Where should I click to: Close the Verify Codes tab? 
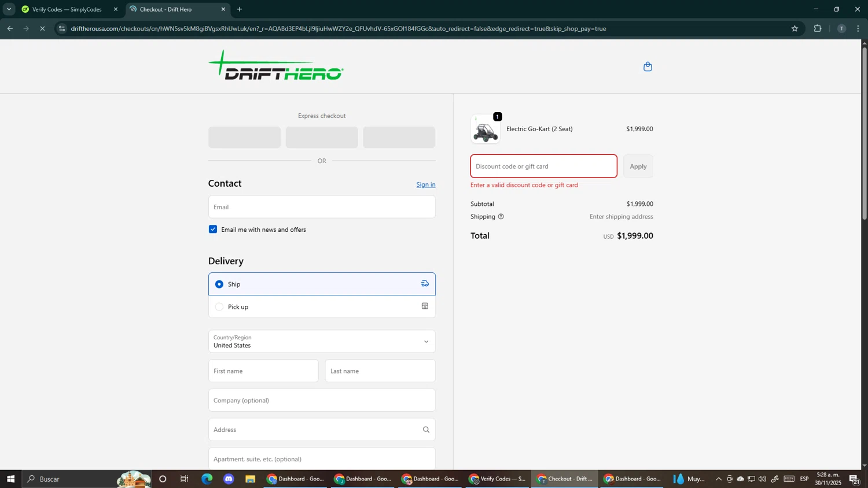click(x=116, y=9)
